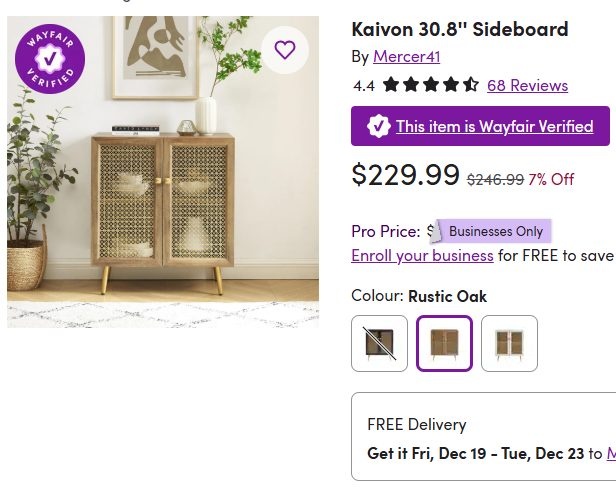The image size is (616, 496).
Task: Click the Enroll your business link
Action: 422,255
